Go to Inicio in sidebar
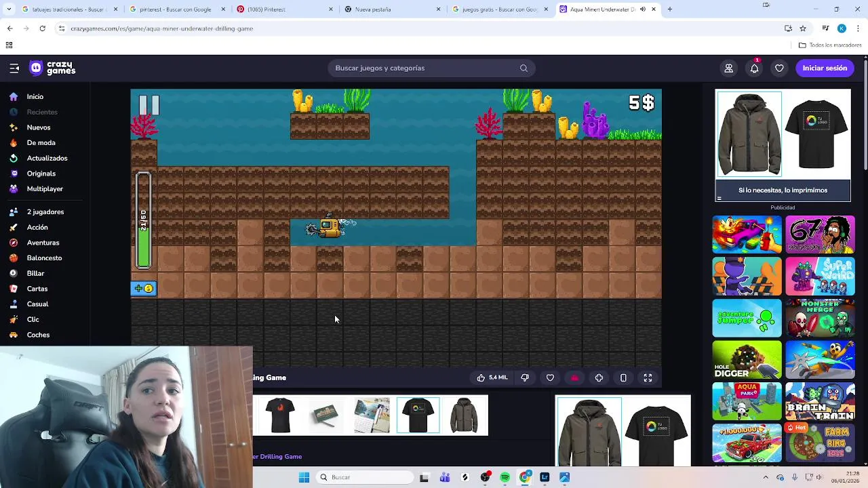 (35, 97)
